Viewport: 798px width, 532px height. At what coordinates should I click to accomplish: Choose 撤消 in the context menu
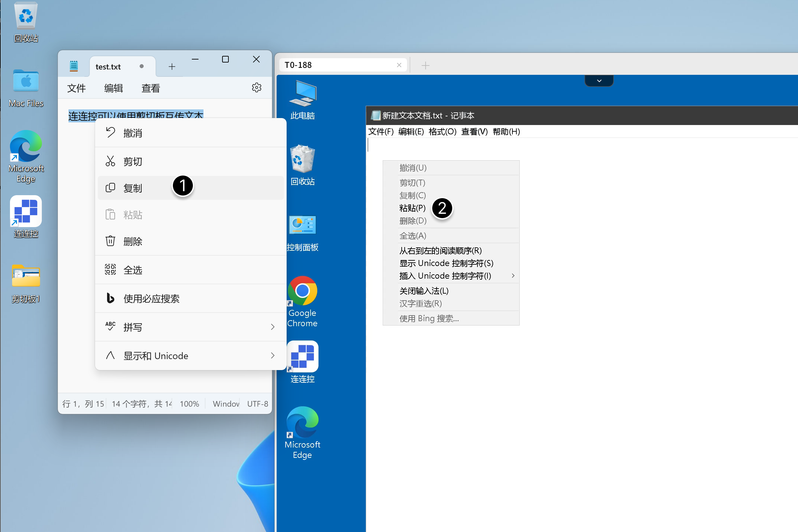click(x=191, y=133)
